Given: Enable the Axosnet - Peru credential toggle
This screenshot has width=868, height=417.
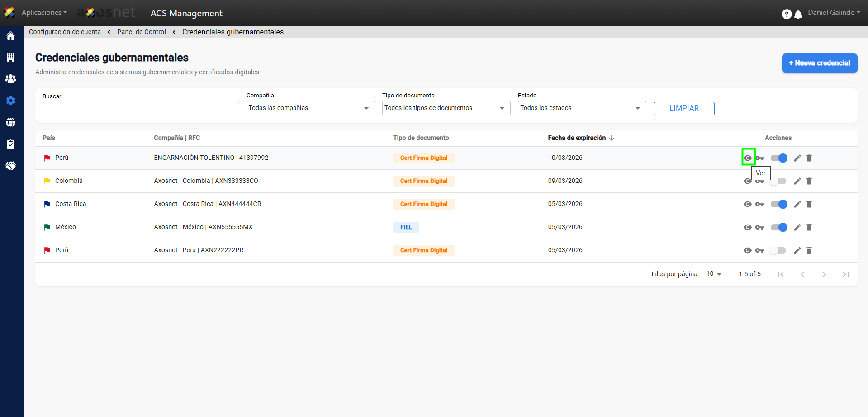Looking at the screenshot, I should (779, 250).
